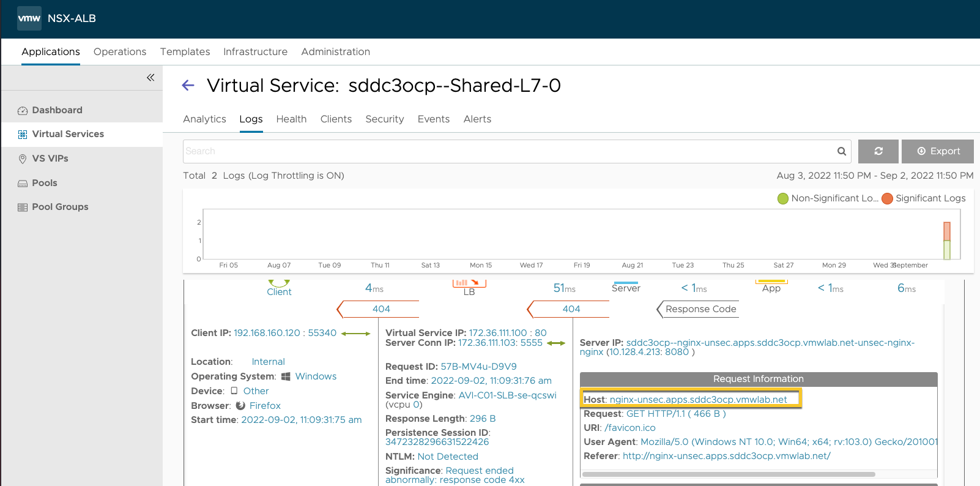The height and width of the screenshot is (486, 980).
Task: Click the Client icon in flow diagram
Action: tap(279, 283)
